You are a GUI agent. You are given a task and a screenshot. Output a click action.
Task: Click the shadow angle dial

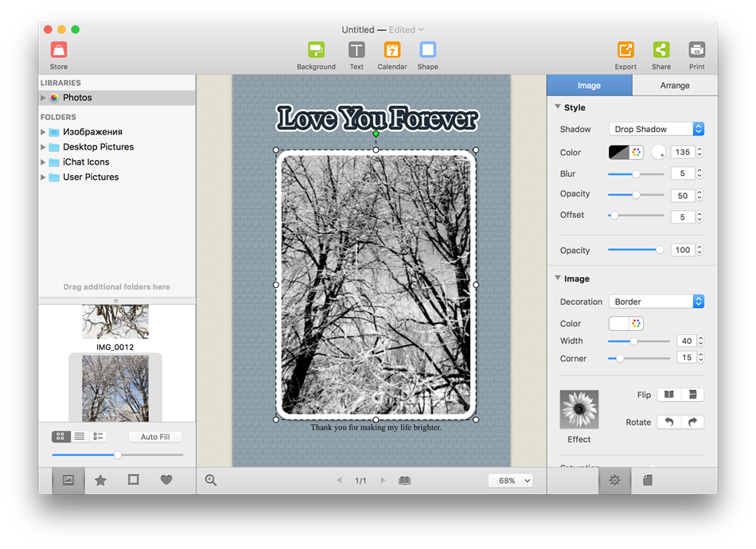pos(659,152)
